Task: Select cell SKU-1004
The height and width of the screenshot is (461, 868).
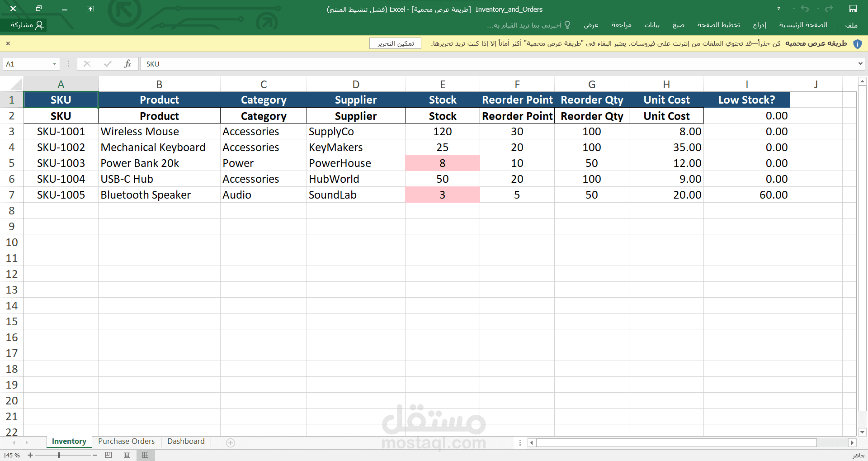Action: point(61,179)
